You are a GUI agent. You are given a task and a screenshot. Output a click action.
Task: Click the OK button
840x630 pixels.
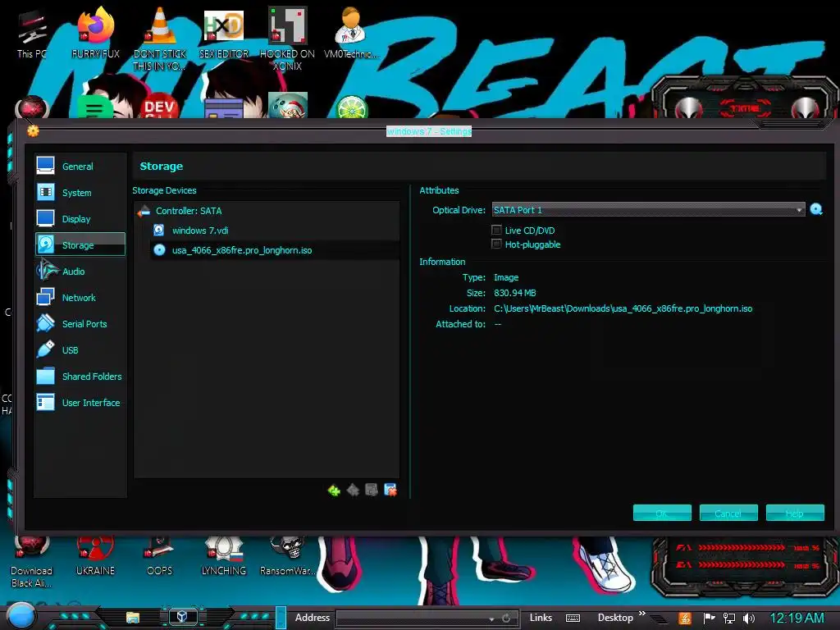(662, 514)
